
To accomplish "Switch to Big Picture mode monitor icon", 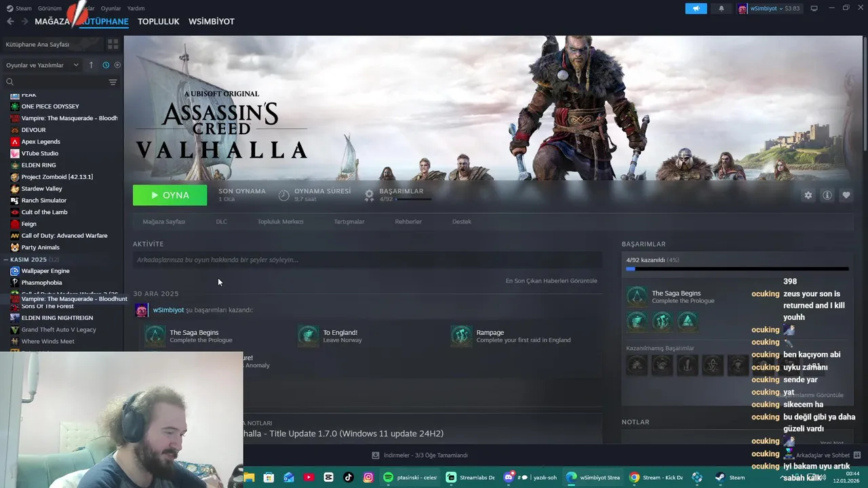I will point(814,9).
